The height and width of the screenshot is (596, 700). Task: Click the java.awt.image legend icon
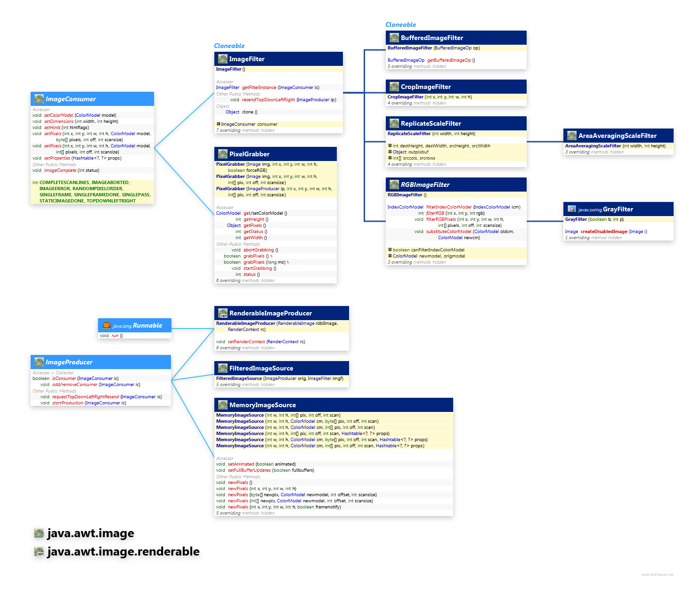click(39, 533)
